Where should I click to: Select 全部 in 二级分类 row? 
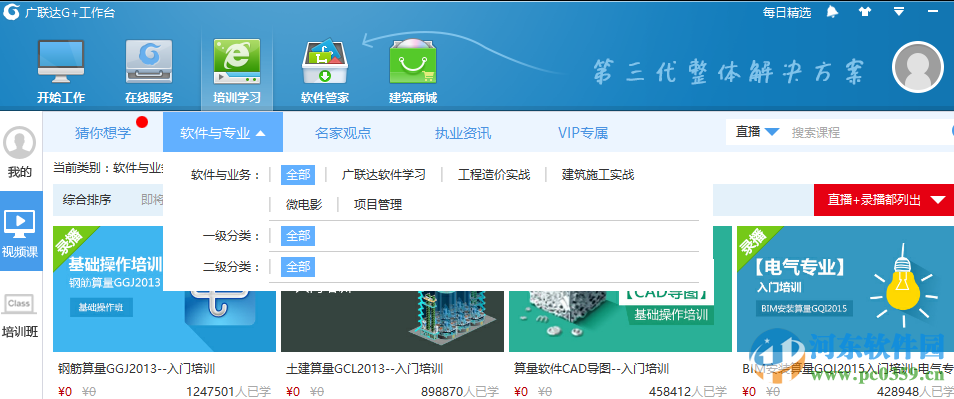click(298, 266)
